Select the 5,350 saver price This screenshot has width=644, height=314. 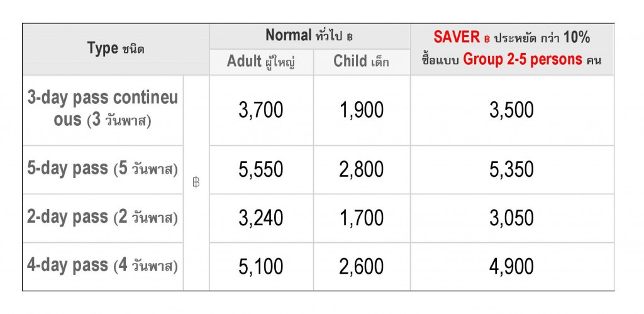(512, 170)
